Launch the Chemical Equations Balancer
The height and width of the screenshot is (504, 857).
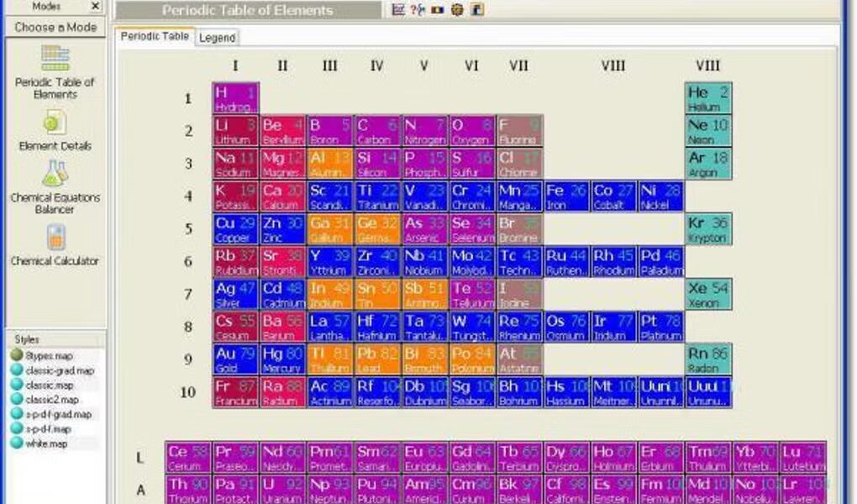55,175
